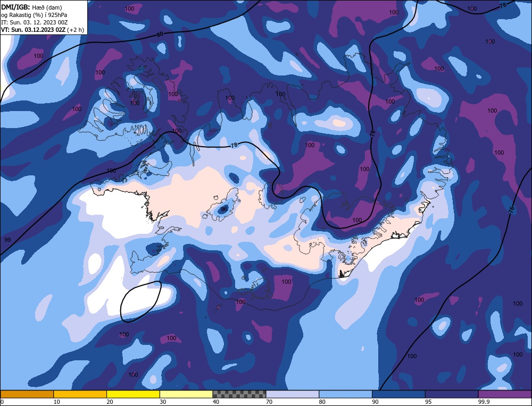Click the 'VT: Sun. 03.12.2023 02Z (+2 h)' line

coord(43,30)
